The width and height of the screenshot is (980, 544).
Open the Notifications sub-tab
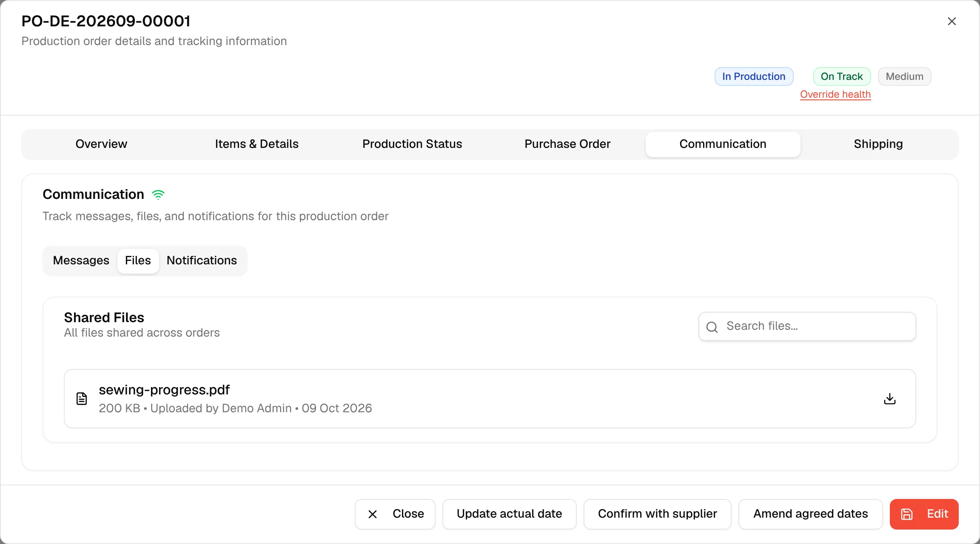202,261
